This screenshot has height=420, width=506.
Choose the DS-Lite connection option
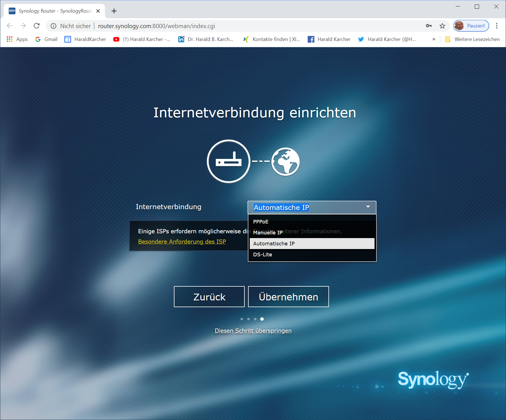[x=262, y=254]
